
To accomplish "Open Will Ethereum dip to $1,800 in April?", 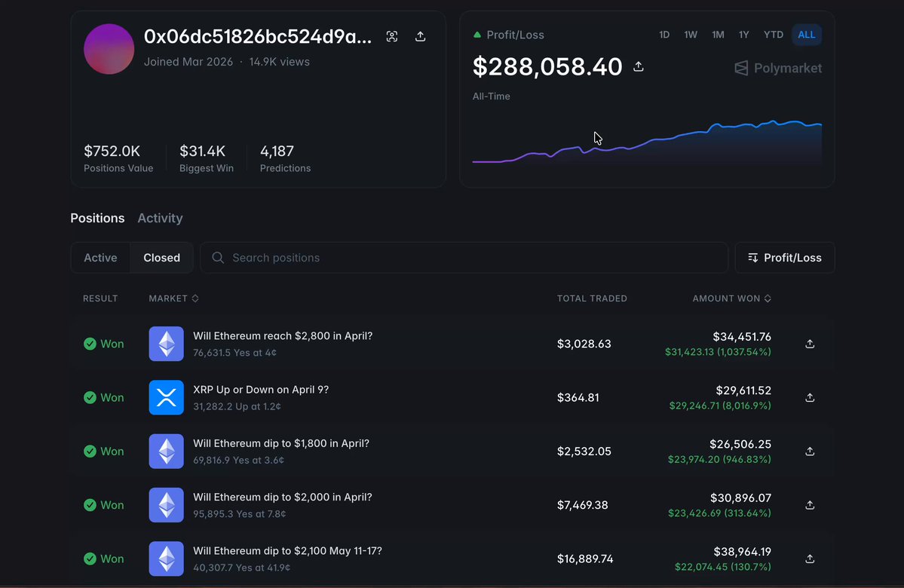I will (x=280, y=443).
